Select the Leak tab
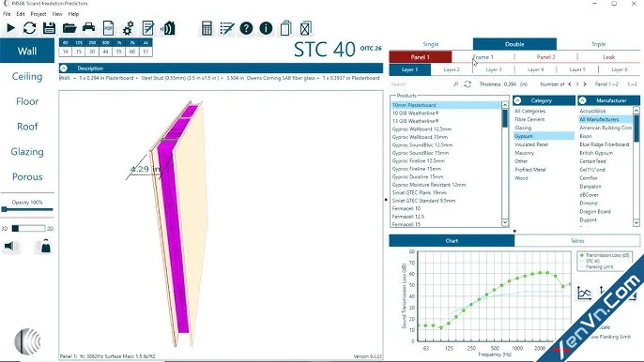644x362 pixels. pyautogui.click(x=608, y=57)
